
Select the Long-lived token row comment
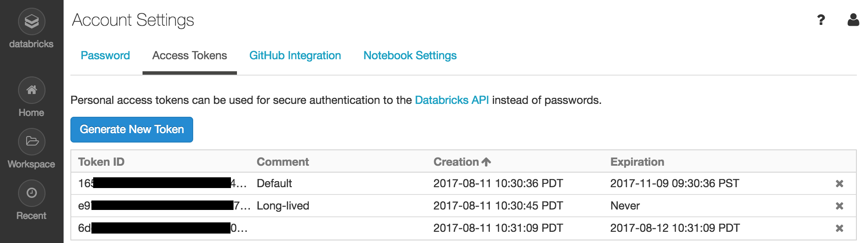pyautogui.click(x=283, y=206)
